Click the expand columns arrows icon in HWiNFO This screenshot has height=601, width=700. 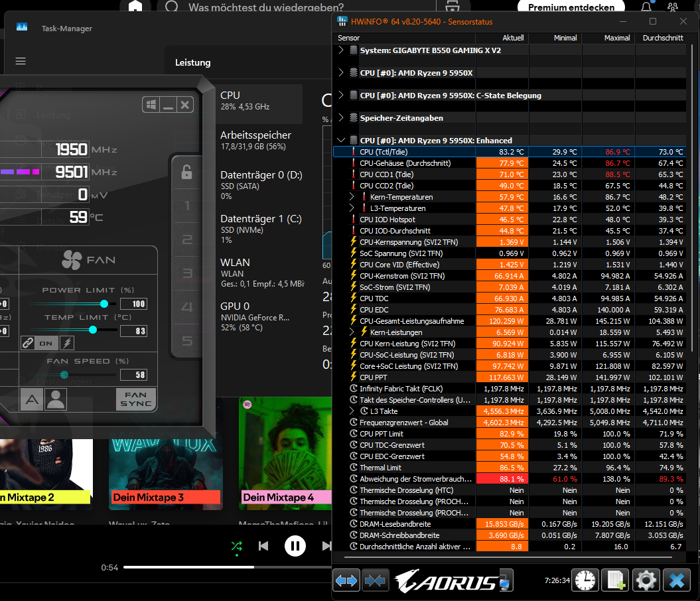(x=346, y=580)
